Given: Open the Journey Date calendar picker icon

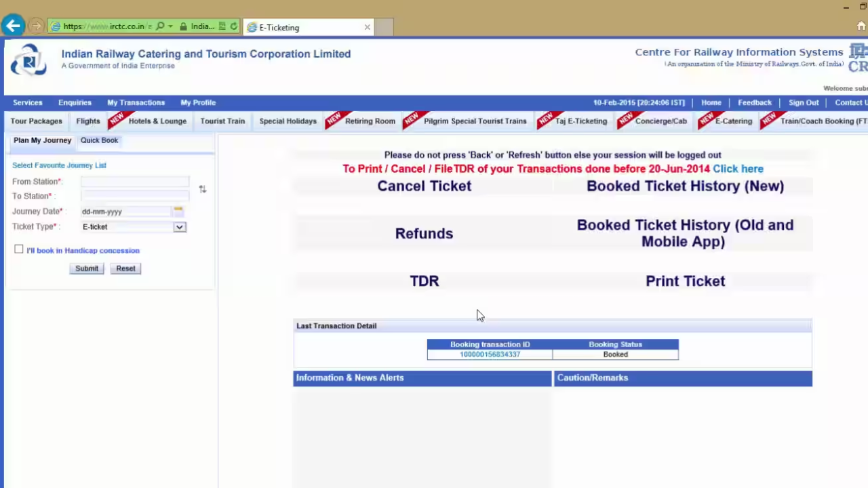Looking at the screenshot, I should [178, 211].
